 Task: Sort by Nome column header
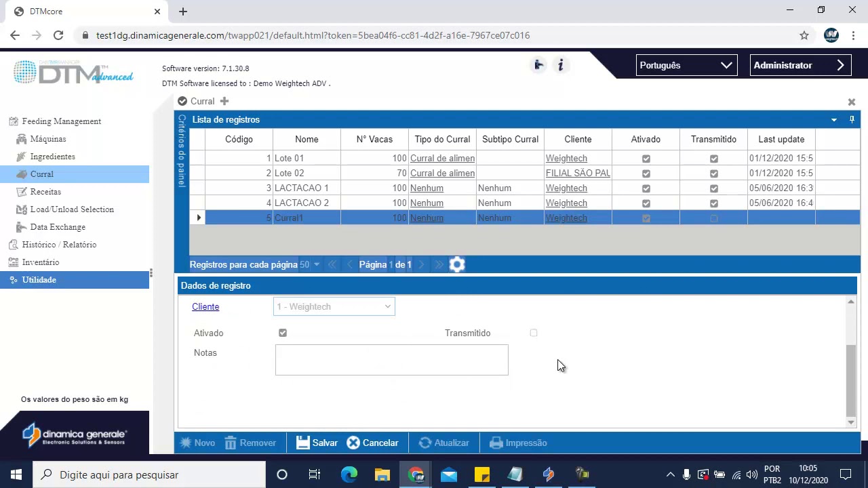(x=307, y=139)
